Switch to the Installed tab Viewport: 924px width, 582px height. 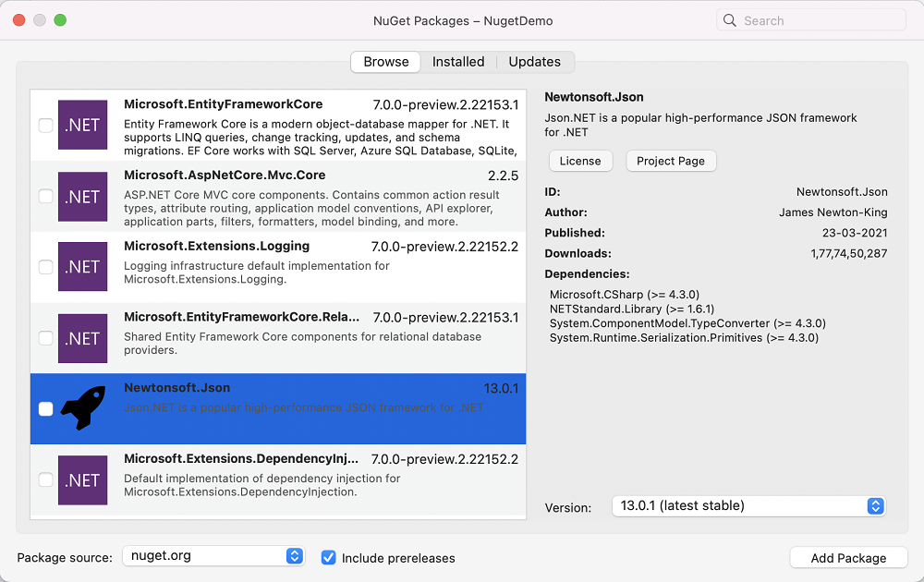[x=458, y=62]
